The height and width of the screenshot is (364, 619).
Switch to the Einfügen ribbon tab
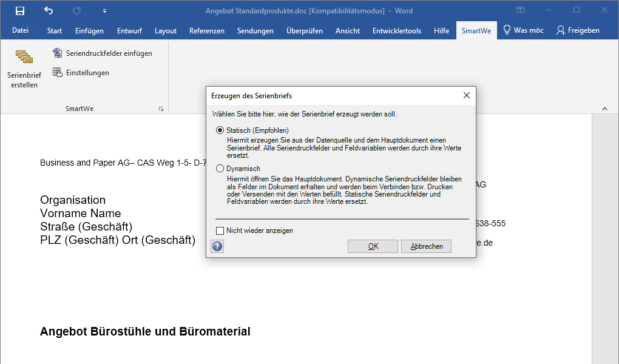coord(89,31)
